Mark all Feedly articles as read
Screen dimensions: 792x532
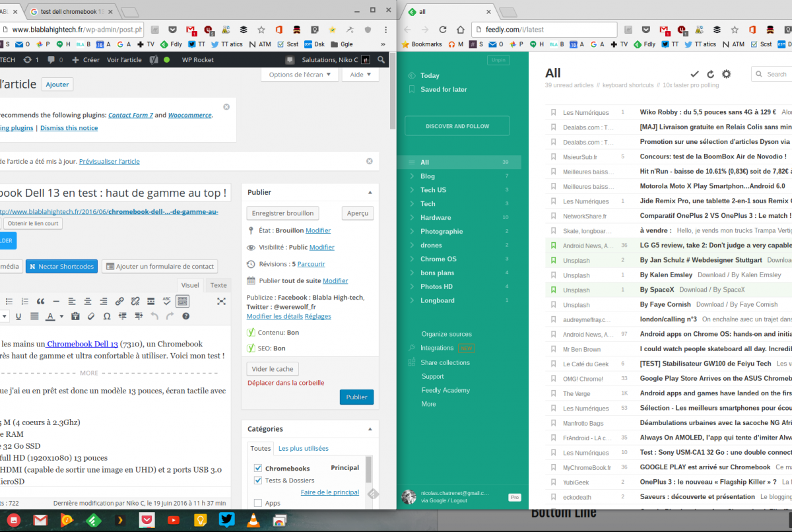tap(694, 74)
